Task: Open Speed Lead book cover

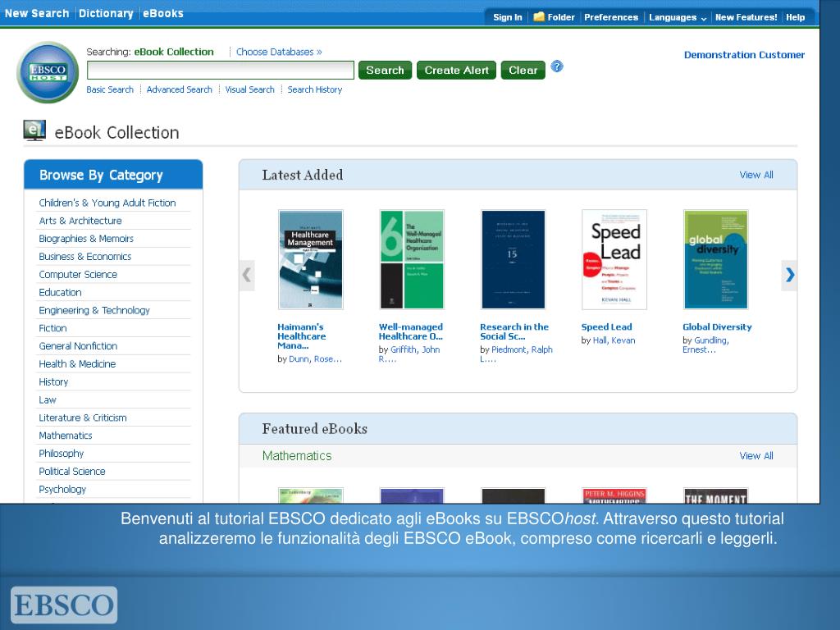Action: click(614, 259)
